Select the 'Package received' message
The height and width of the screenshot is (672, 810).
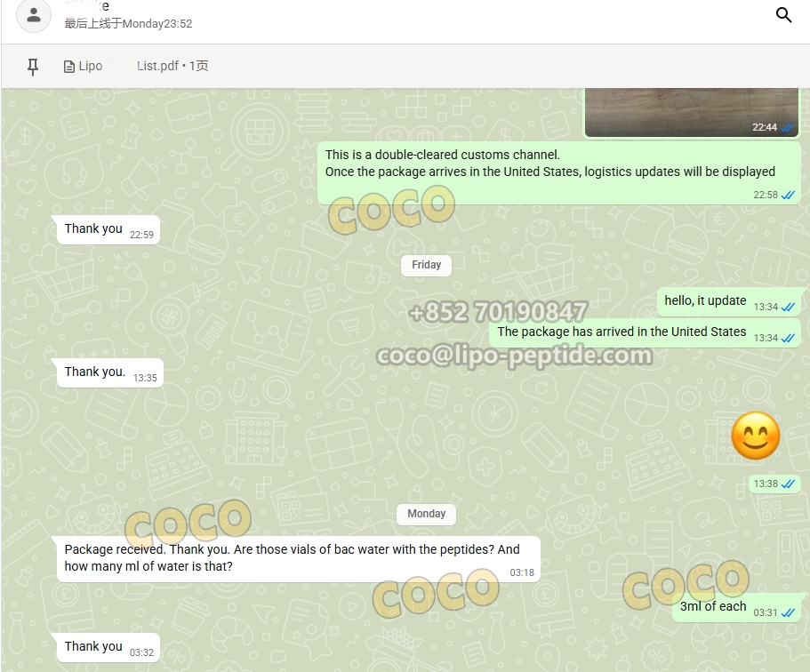click(x=299, y=559)
